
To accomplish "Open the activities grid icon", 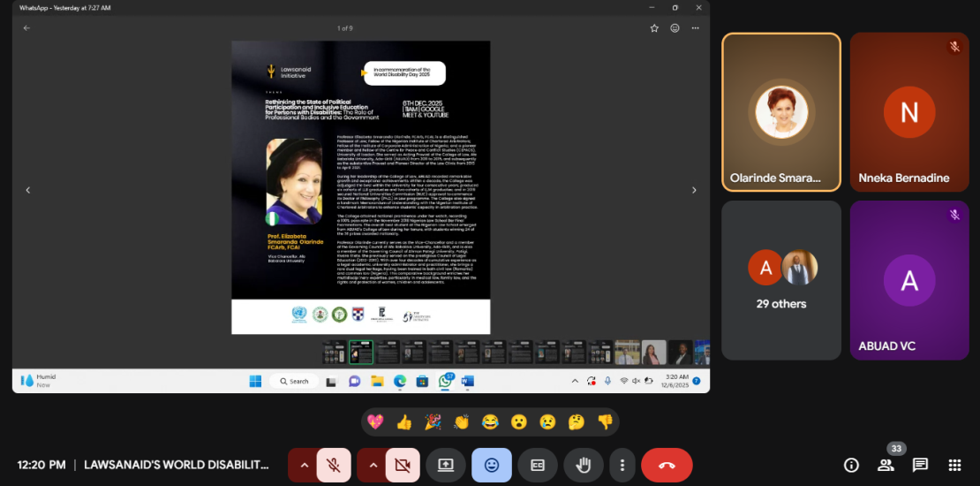I will pyautogui.click(x=954, y=465).
